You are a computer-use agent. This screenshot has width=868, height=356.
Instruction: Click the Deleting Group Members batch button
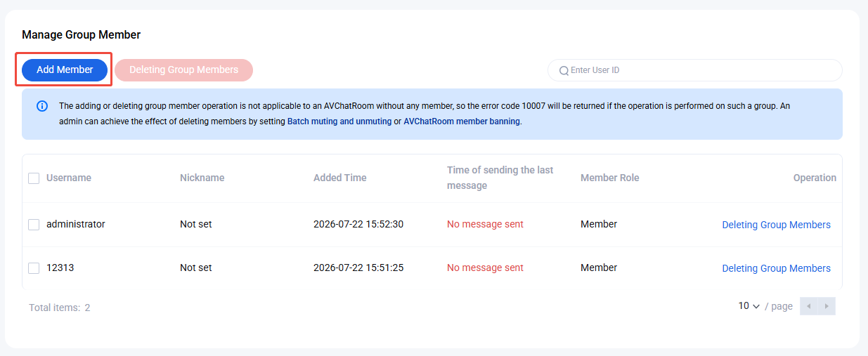point(183,70)
